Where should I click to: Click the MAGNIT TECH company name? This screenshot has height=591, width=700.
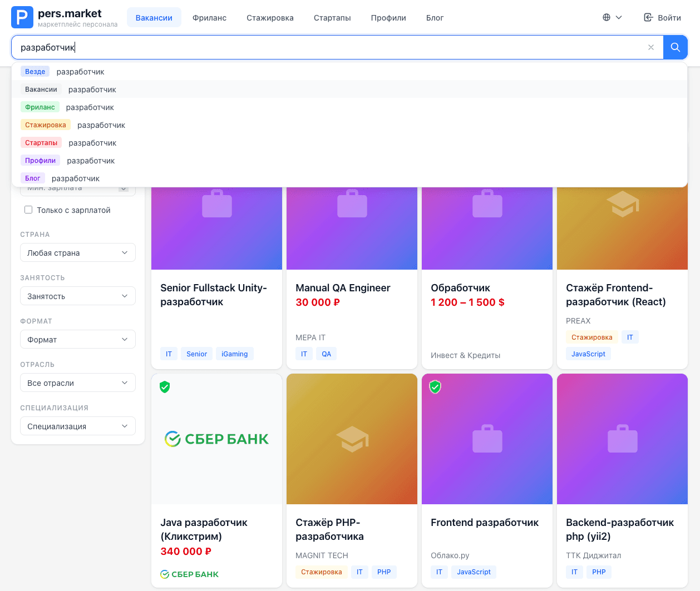322,555
